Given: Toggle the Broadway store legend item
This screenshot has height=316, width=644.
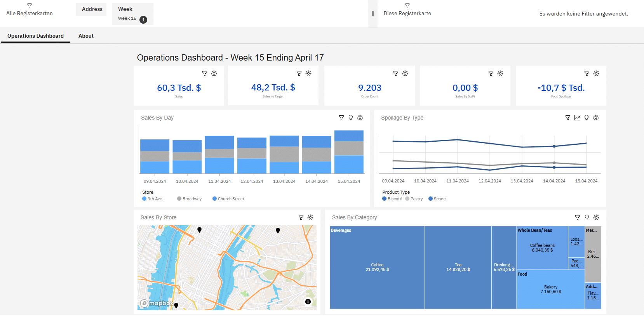Looking at the screenshot, I should coord(190,199).
